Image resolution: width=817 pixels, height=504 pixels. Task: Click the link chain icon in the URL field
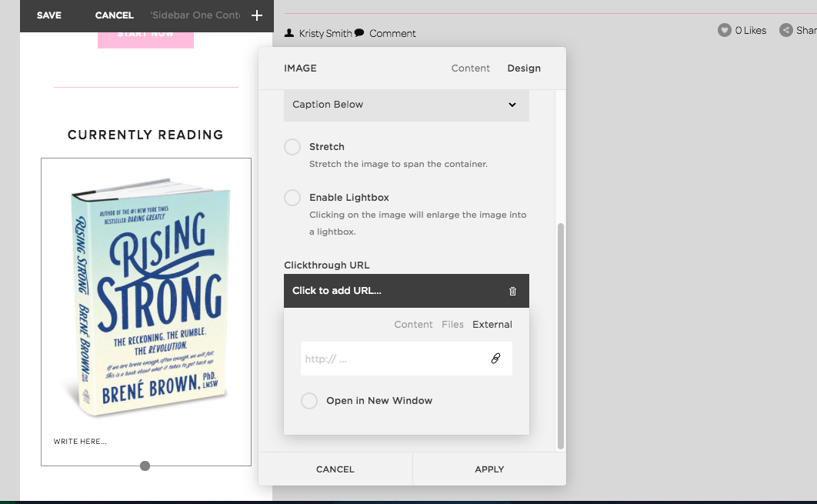[x=495, y=358]
